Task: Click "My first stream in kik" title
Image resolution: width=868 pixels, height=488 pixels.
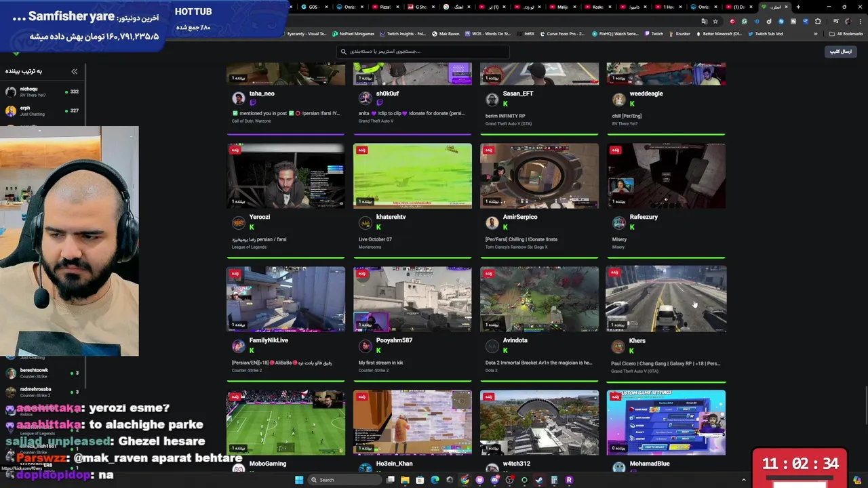Action: pos(380,363)
